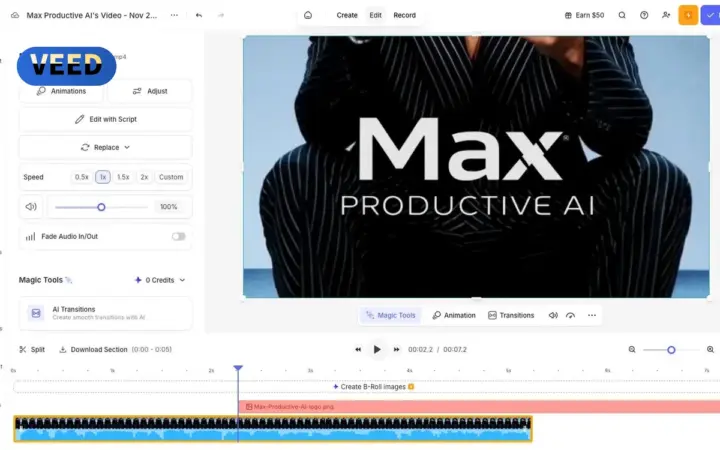This screenshot has height=450, width=720.
Task: Mute clip using volume speaker icon
Action: point(31,207)
